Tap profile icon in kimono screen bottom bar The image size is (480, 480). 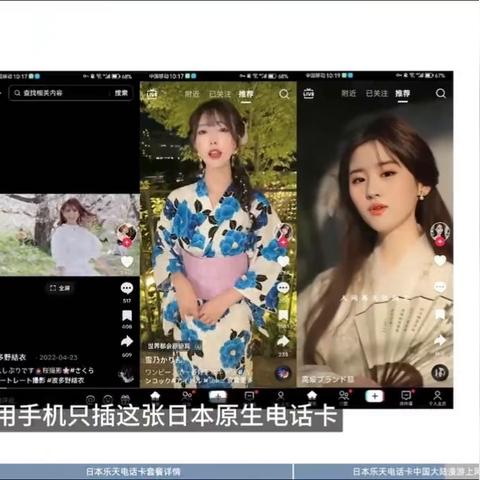[281, 396]
